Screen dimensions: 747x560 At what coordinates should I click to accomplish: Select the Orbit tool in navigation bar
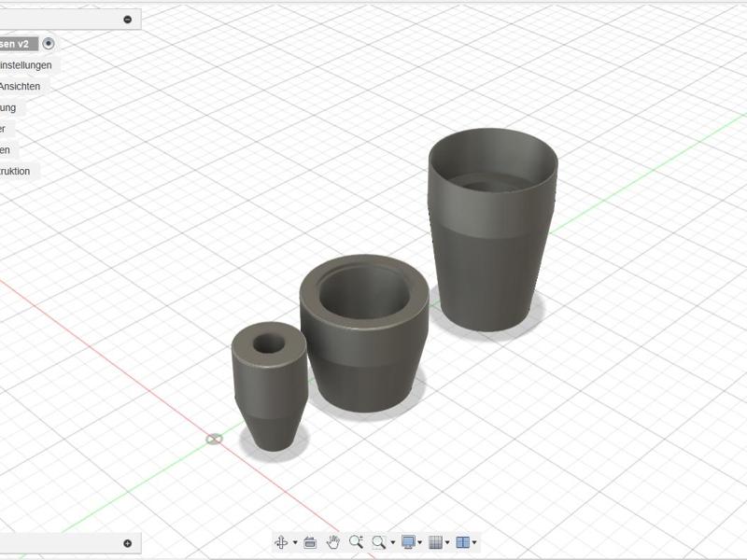point(281,541)
